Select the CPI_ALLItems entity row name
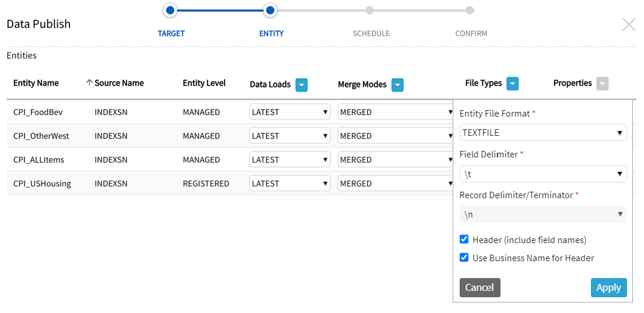644x313 pixels. coord(38,160)
